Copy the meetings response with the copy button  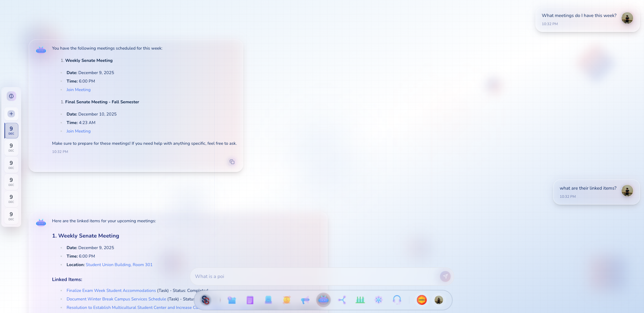click(x=232, y=162)
